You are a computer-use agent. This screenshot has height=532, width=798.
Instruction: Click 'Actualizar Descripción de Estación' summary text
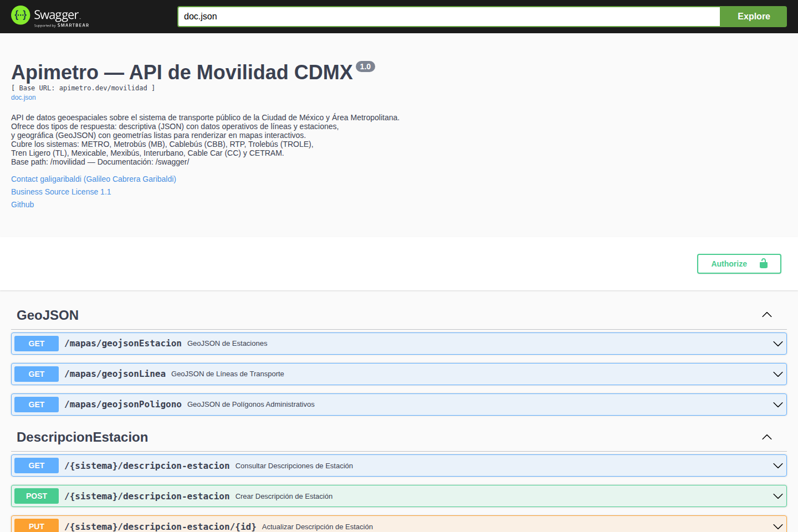318,527
